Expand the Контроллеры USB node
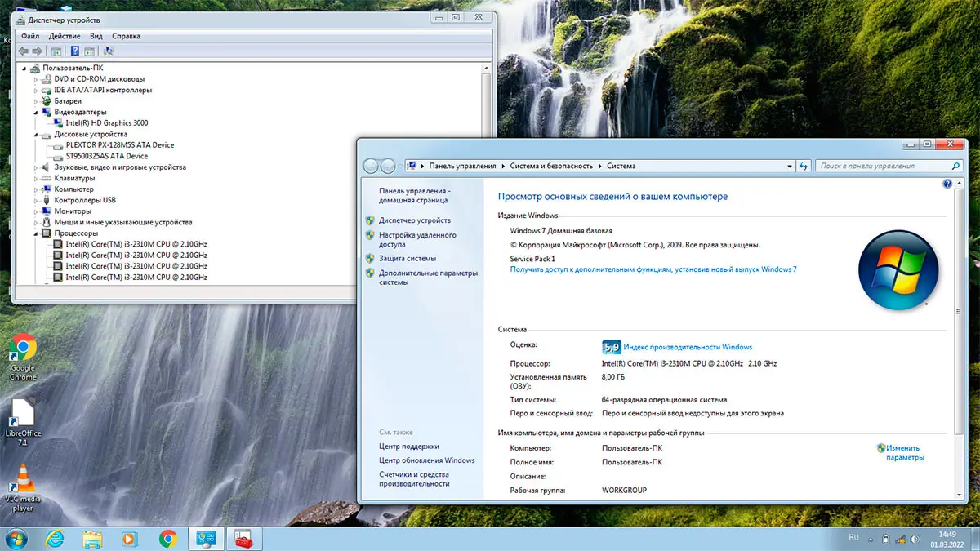Viewport: 980px width, 551px height. point(36,200)
